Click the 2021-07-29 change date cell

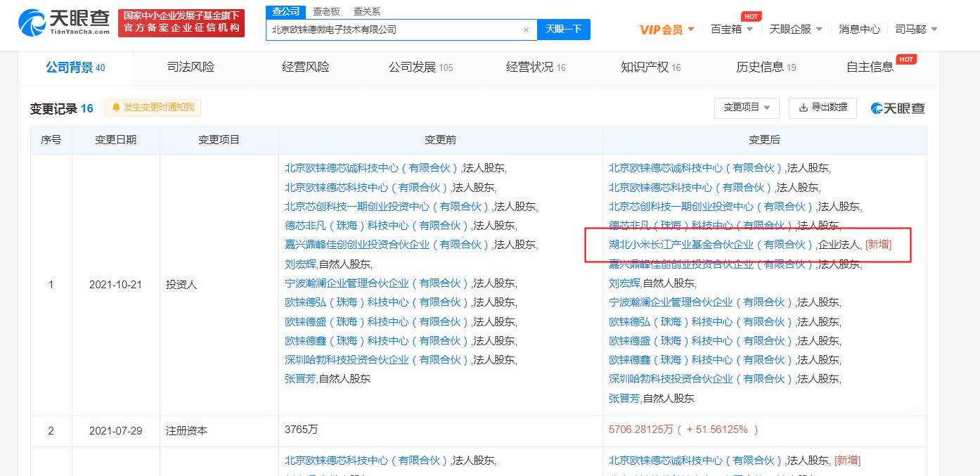[x=115, y=431]
